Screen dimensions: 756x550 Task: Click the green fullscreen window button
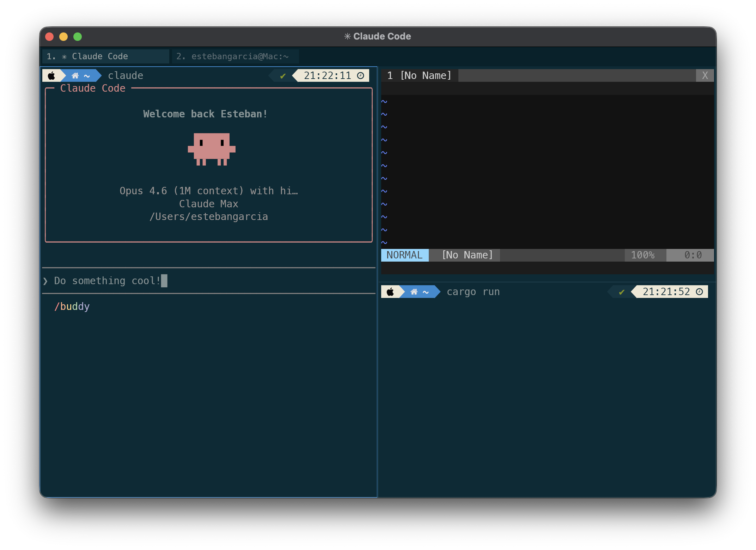pos(78,37)
